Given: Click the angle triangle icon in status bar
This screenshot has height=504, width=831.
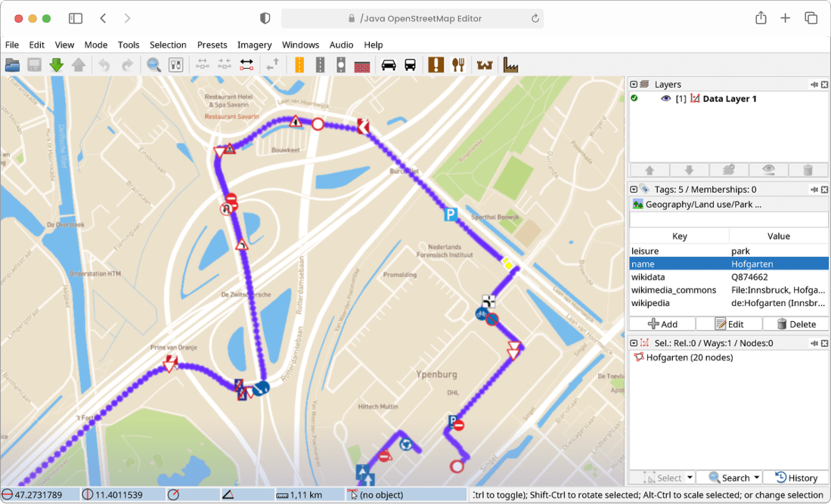Looking at the screenshot, I should (228, 495).
